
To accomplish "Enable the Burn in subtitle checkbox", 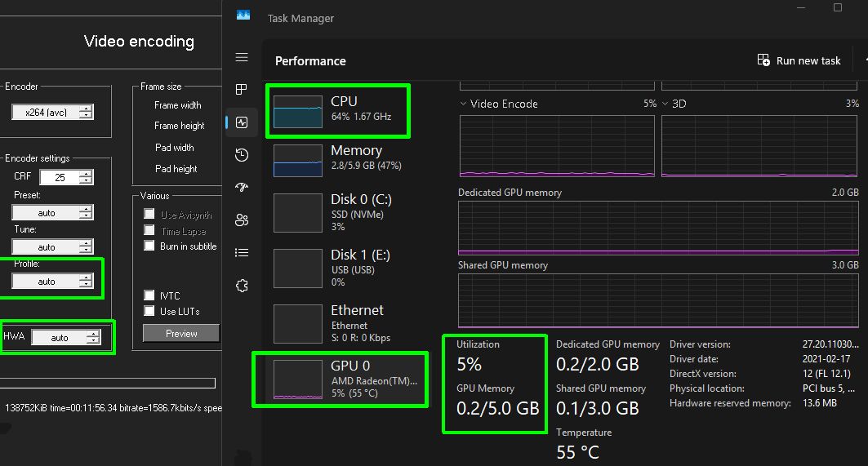I will (149, 246).
